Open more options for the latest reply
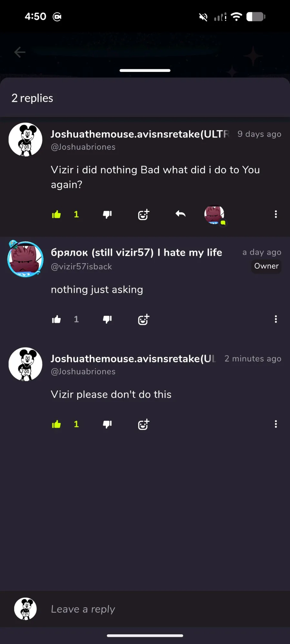290x644 pixels. pos(276,424)
